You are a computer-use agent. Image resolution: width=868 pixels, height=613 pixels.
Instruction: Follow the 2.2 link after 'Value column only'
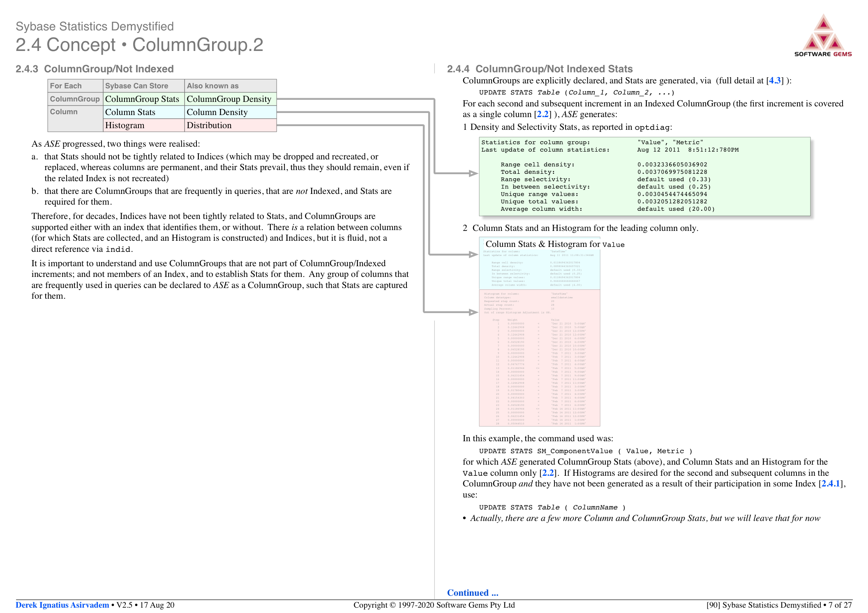click(x=548, y=473)
